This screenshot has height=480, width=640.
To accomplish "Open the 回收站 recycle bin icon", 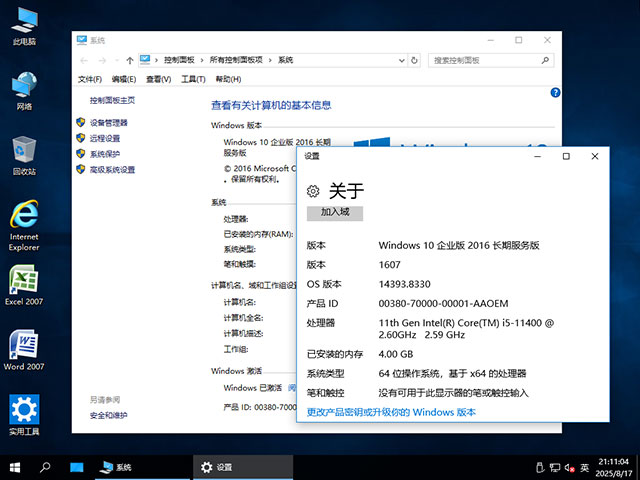I will click(24, 156).
